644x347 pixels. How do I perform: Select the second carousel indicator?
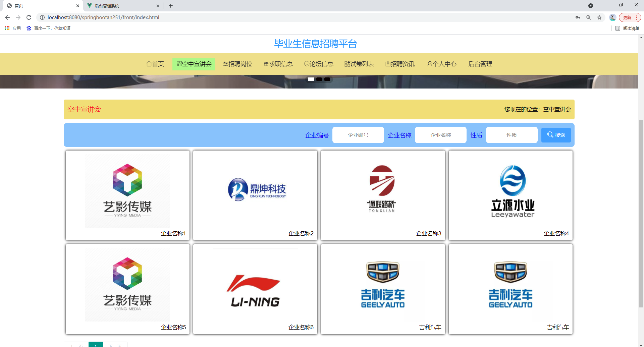click(x=319, y=79)
